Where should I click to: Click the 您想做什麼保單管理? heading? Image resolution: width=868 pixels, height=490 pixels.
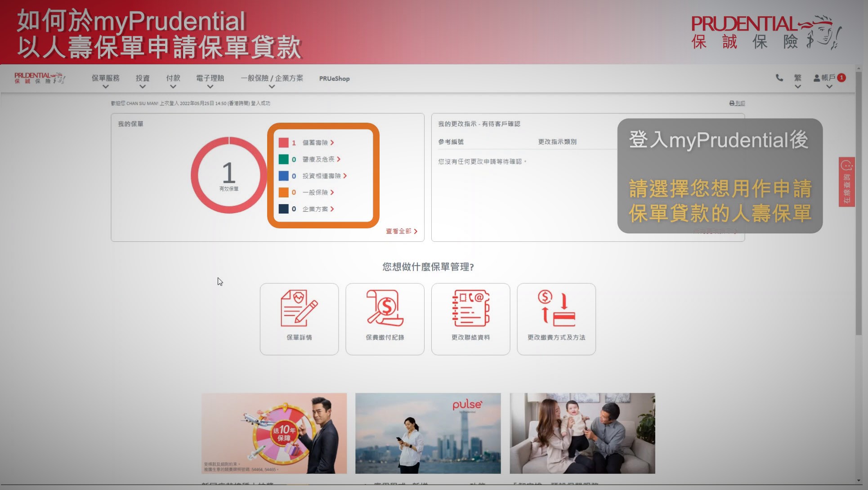(428, 267)
